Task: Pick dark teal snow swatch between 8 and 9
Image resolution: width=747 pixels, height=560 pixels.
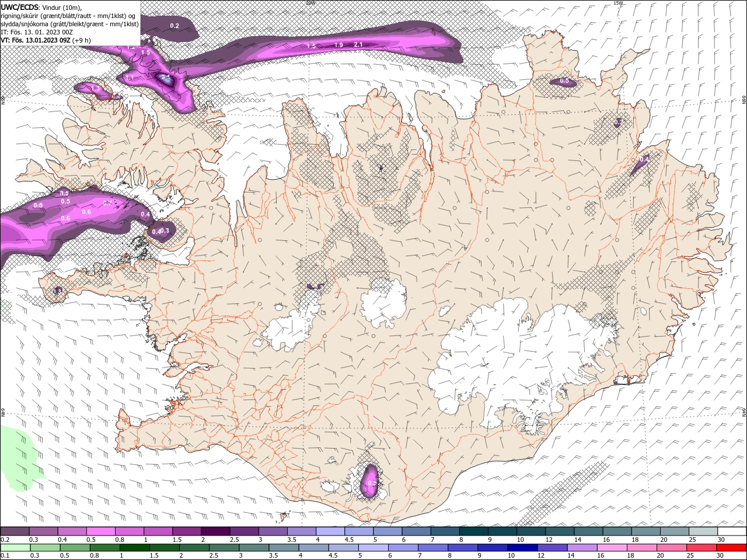Action: point(473,531)
